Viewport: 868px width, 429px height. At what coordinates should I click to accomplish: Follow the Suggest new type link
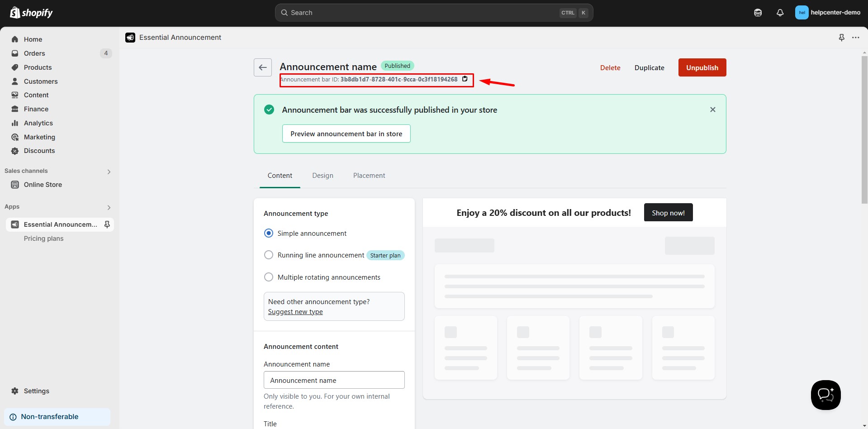point(295,312)
